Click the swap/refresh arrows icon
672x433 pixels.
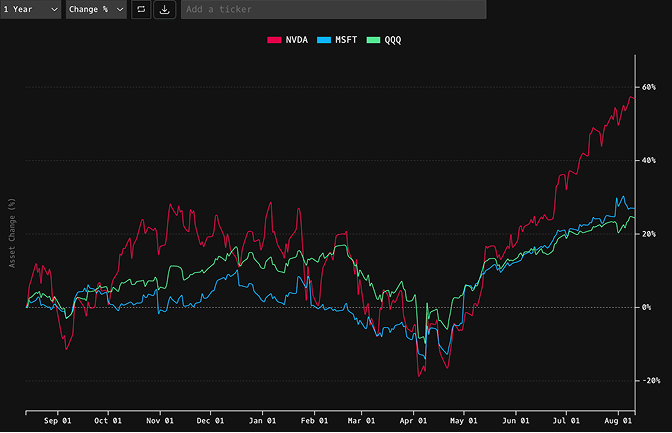click(141, 9)
